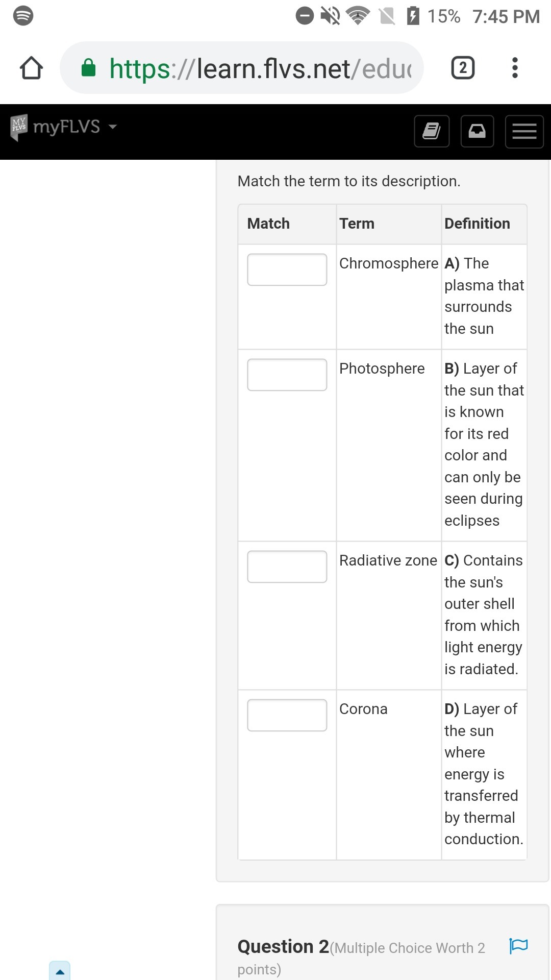
Task: Open Chrome's three-dot overflow menu
Action: point(515,68)
